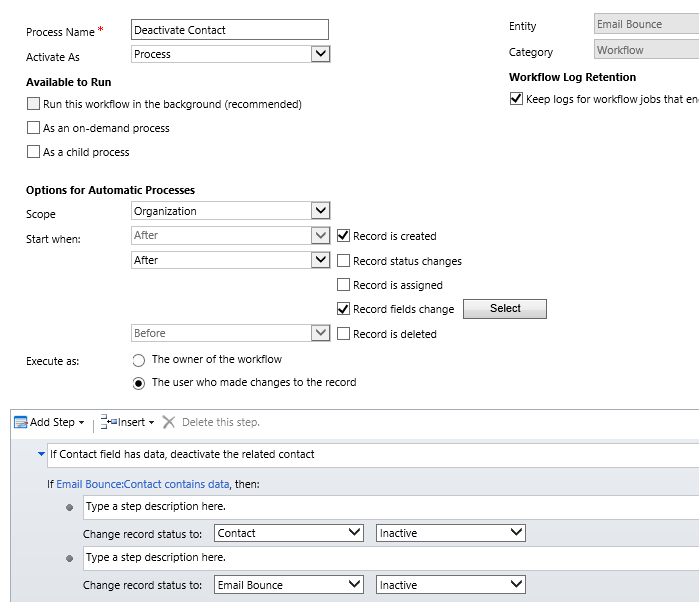Click the Delete this step X icon
Image resolution: width=699 pixels, height=602 pixels.
[169, 422]
